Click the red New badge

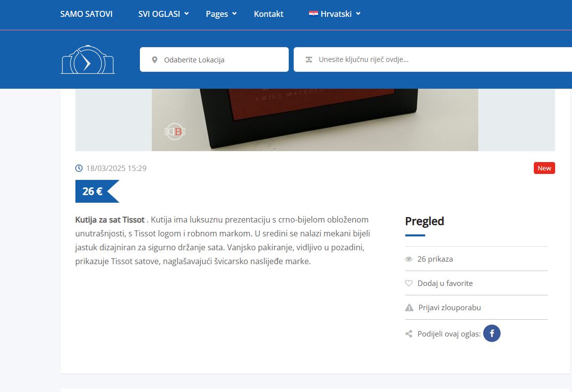point(544,168)
